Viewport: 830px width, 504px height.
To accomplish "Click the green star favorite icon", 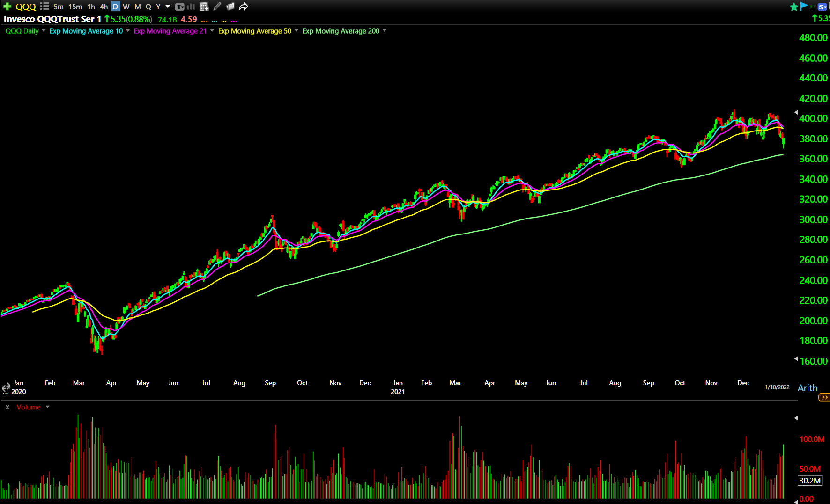I will point(793,7).
